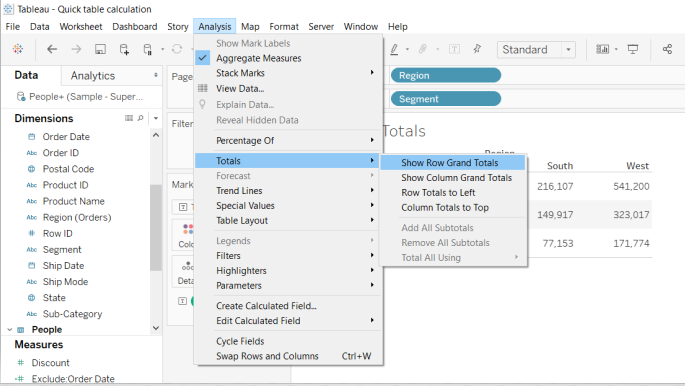Click the Show Me chart icon
Screen dimensions: 685x386
(x=602, y=49)
